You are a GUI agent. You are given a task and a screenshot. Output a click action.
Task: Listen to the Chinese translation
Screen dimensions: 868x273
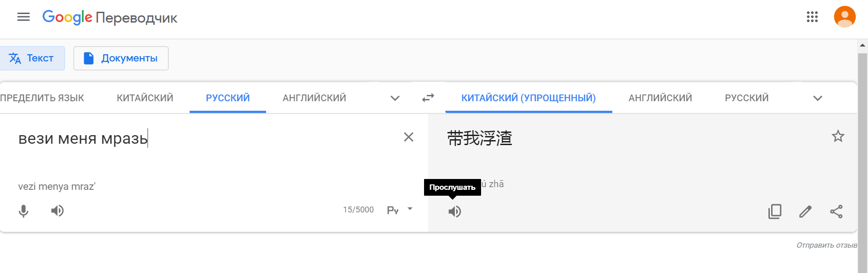(455, 212)
